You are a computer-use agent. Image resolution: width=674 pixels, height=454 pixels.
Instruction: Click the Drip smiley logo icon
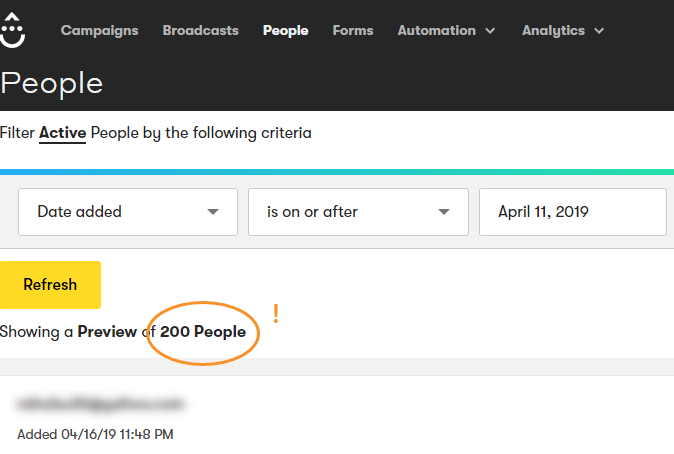tap(12, 30)
